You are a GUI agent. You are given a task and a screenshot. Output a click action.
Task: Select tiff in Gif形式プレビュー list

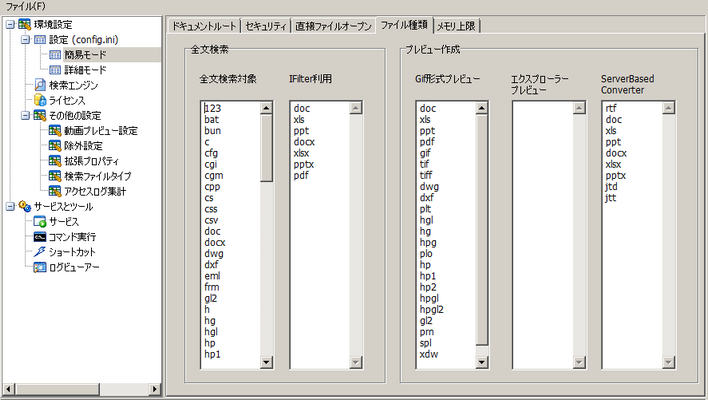click(x=426, y=175)
